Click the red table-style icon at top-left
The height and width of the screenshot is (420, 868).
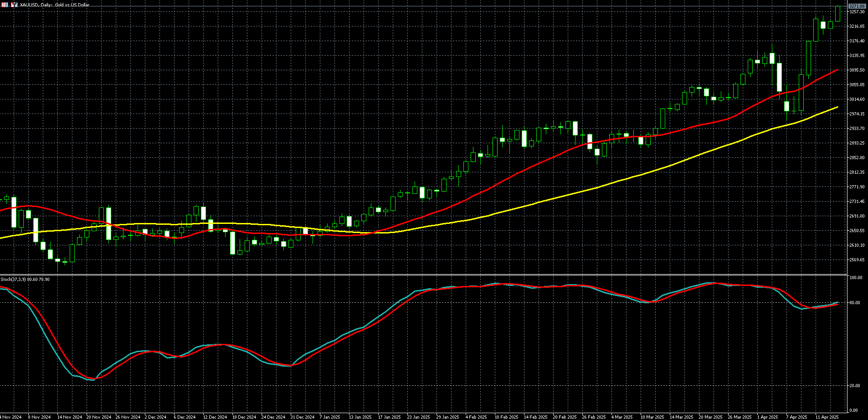[5, 5]
